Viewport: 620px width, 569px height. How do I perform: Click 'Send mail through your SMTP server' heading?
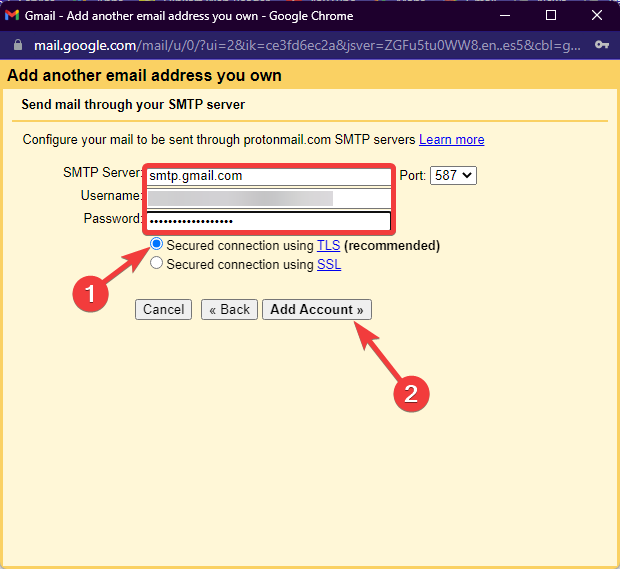click(133, 104)
